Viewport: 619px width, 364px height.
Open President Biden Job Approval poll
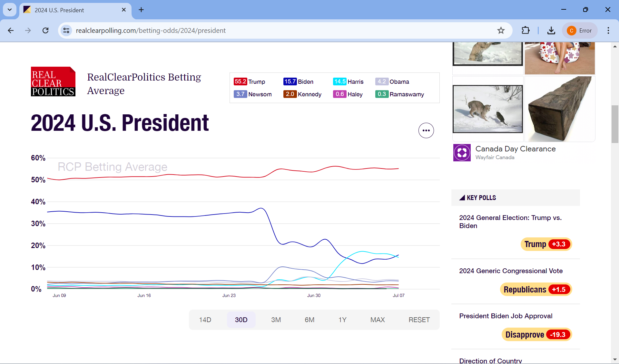tap(506, 316)
